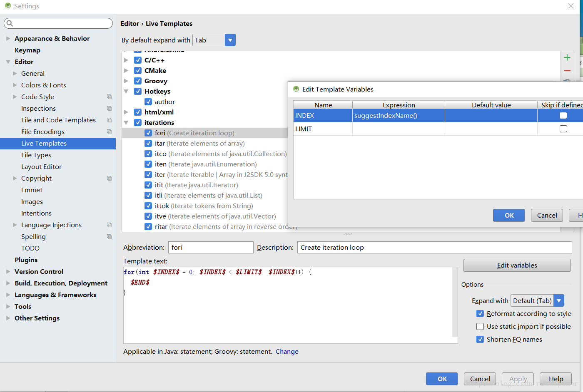Click the Change applicable context link
Screen dimensions: 583x392
(x=287, y=351)
